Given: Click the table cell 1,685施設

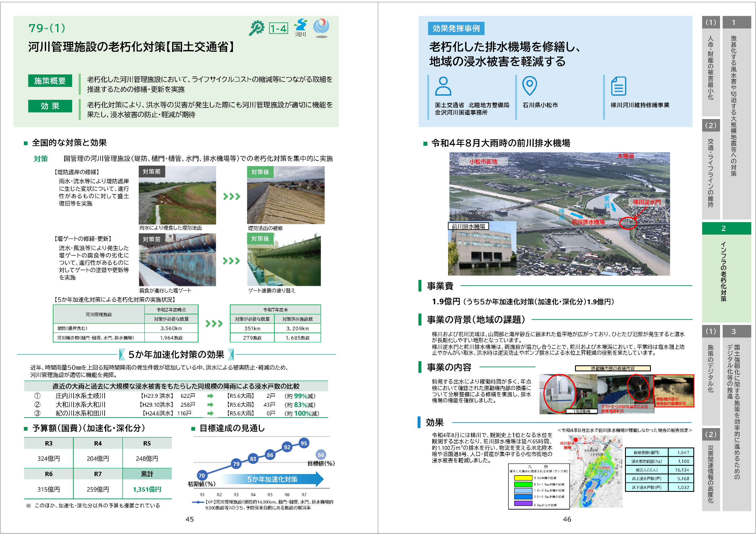Looking at the screenshot, I should tap(297, 338).
